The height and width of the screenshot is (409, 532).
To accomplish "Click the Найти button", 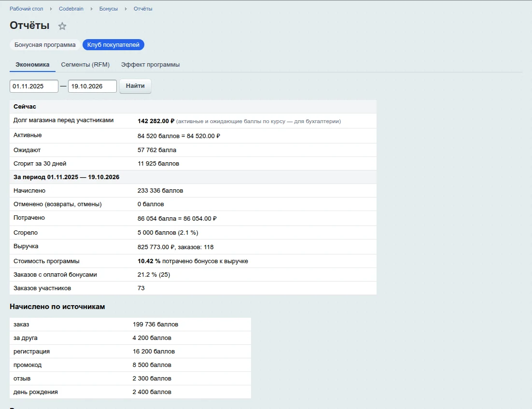I will coord(135,86).
